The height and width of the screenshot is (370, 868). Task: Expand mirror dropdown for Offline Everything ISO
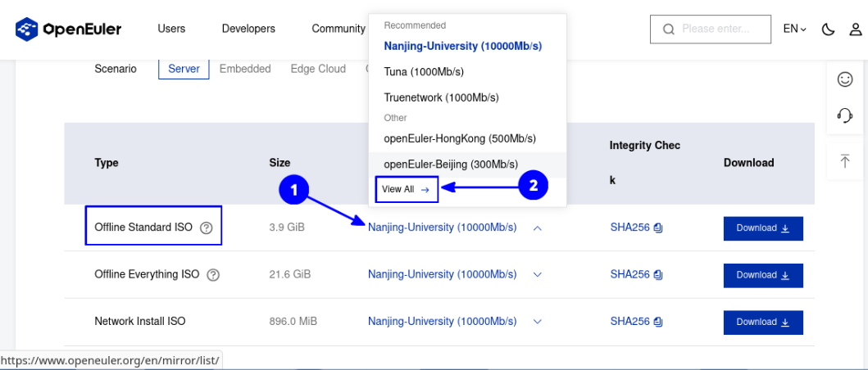(536, 274)
